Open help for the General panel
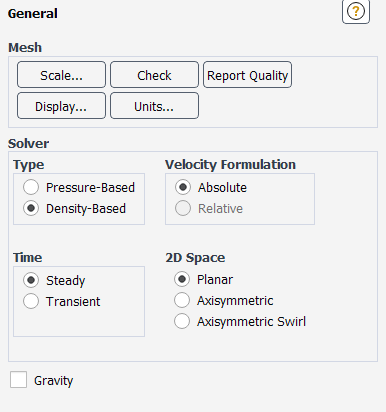Screen dimensions: 386x412 356,12
